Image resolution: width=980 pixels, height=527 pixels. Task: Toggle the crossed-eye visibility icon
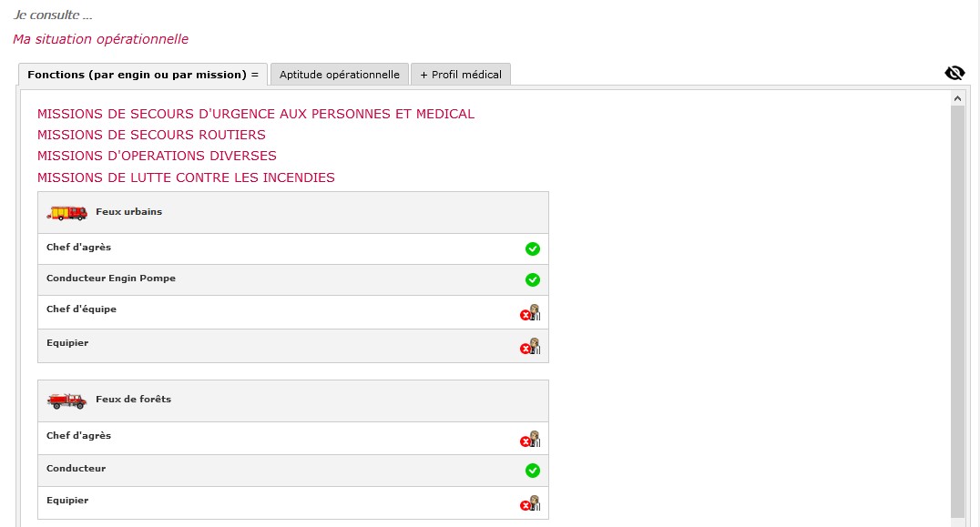pyautogui.click(x=954, y=73)
